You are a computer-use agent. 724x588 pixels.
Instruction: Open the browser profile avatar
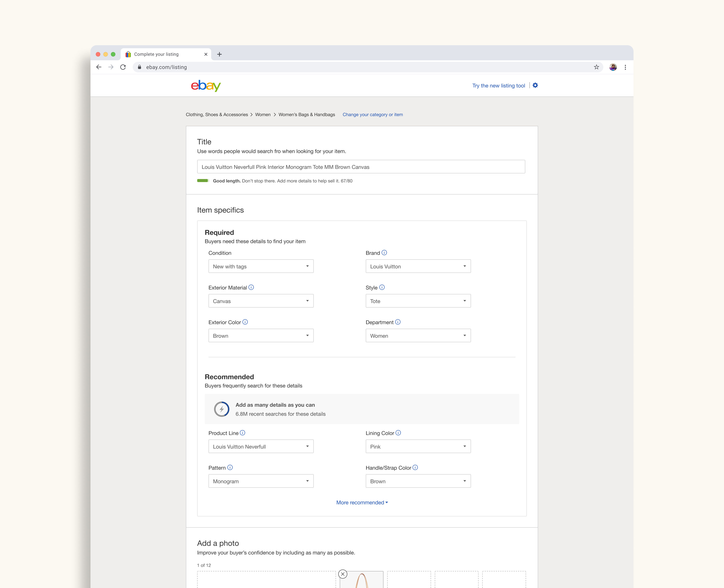[613, 67]
